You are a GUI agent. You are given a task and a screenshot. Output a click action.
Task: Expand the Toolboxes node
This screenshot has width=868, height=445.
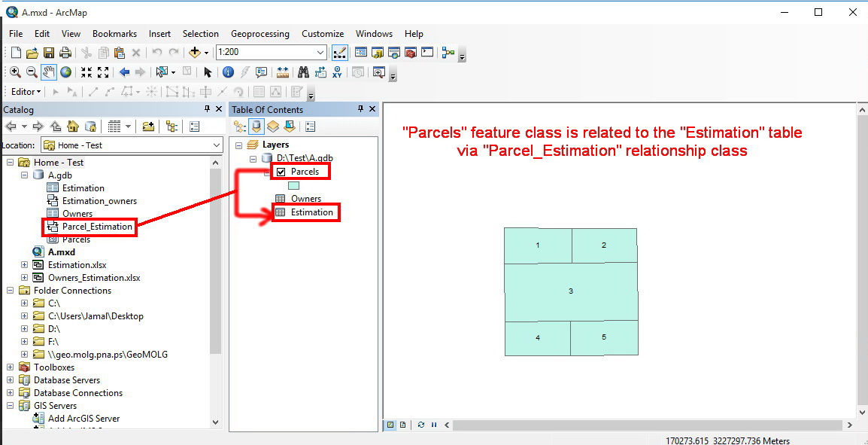coord(10,367)
